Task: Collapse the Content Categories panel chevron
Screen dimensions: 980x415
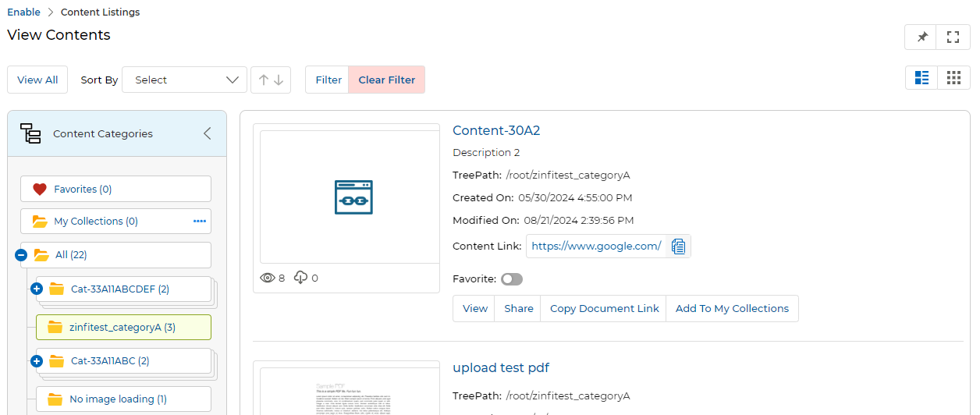Action: [x=207, y=133]
